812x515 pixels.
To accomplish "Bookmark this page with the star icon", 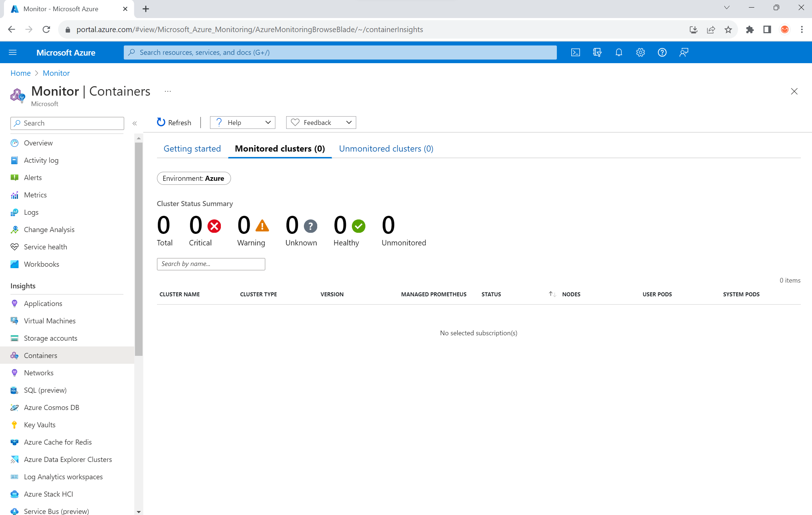I will pos(728,30).
